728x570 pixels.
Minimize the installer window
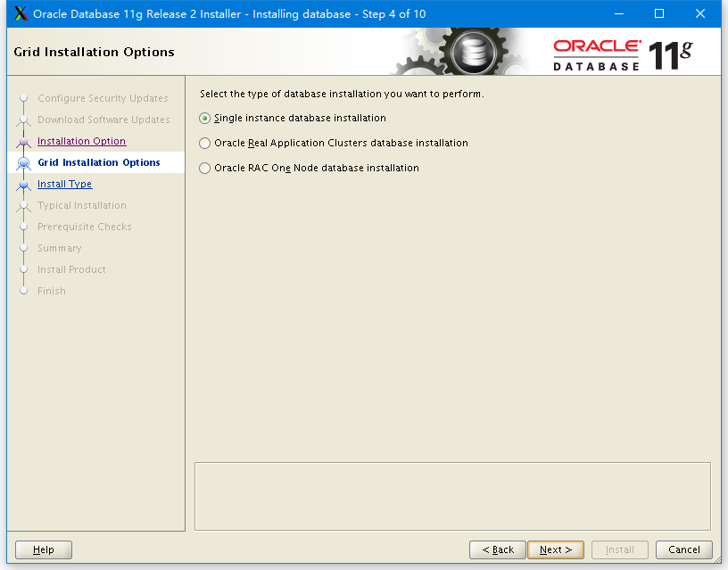[619, 14]
